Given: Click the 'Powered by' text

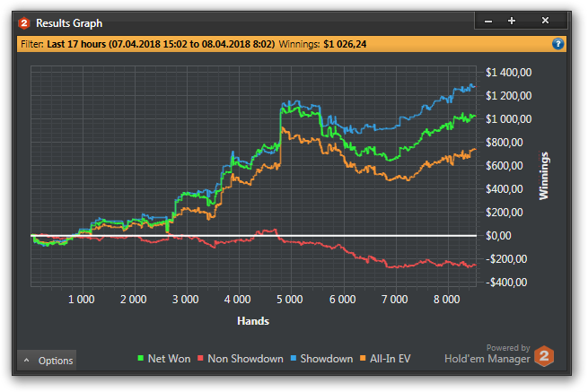Looking at the screenshot, I should click(508, 348).
